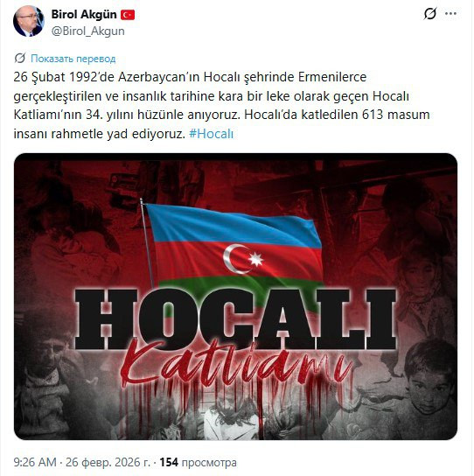Open the attached Hocalı Katliamı image

pyautogui.click(x=235, y=297)
